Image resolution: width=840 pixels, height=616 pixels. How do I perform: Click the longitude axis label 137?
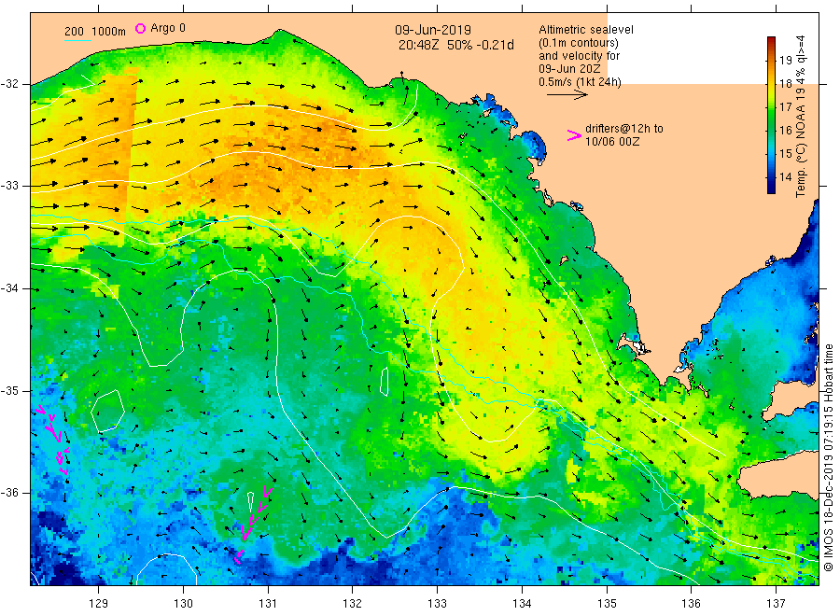tap(776, 604)
